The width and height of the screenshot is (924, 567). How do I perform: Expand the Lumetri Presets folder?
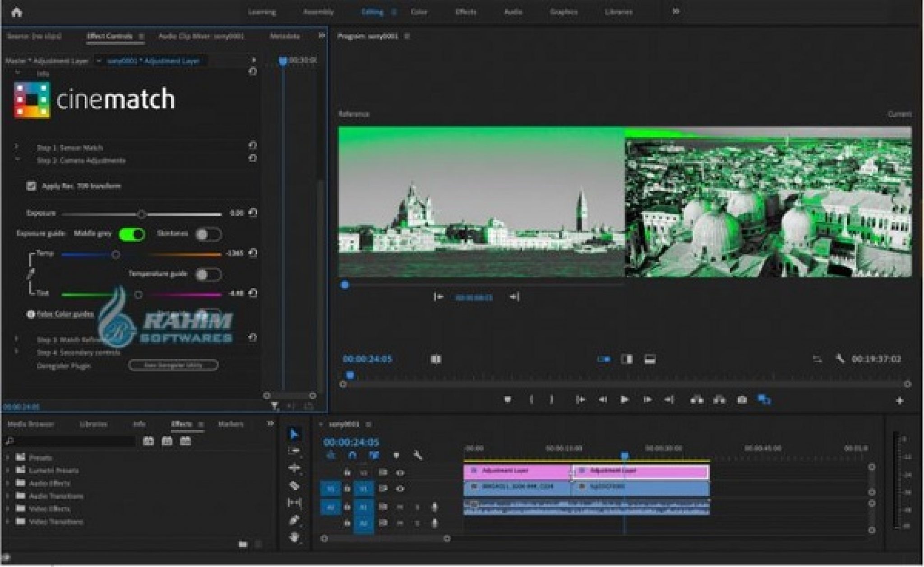click(x=8, y=470)
